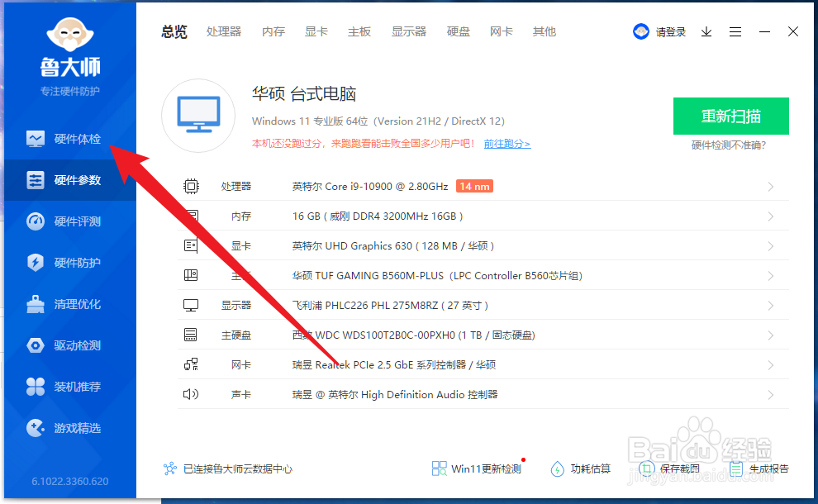Viewport: 818px width, 504px height.
Task: Expand the 主板 B560M-PLUS row chevron
Action: [x=771, y=276]
